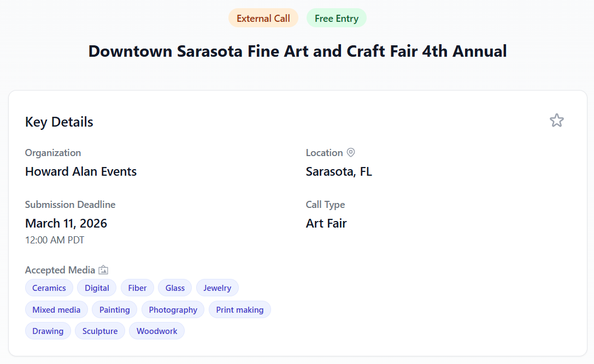Click the Print making media tag
This screenshot has width=594, height=364.
pos(239,309)
